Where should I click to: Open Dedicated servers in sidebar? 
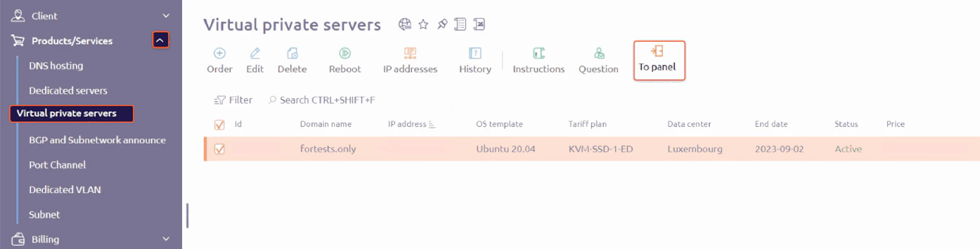point(68,91)
